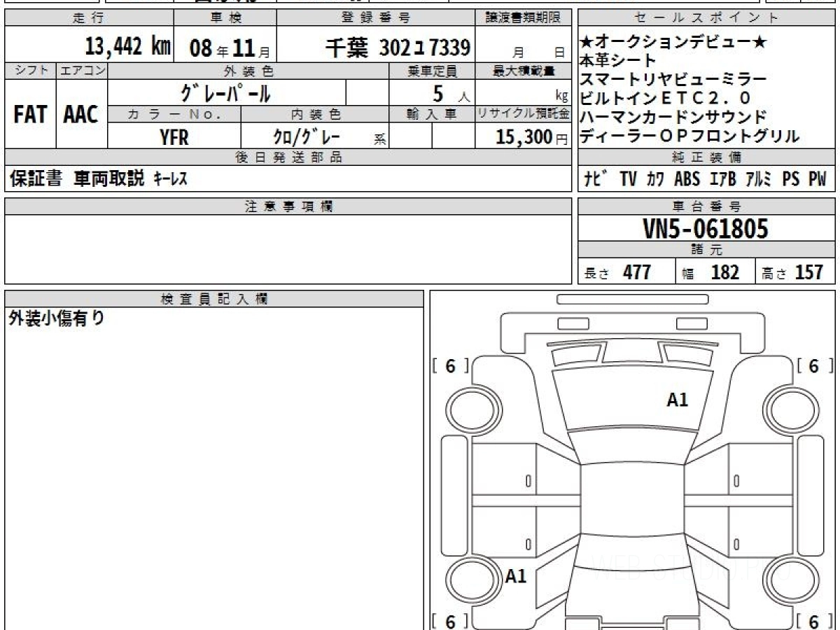Click the 車台番号 header
The width and height of the screenshot is (840, 630).
(x=707, y=206)
